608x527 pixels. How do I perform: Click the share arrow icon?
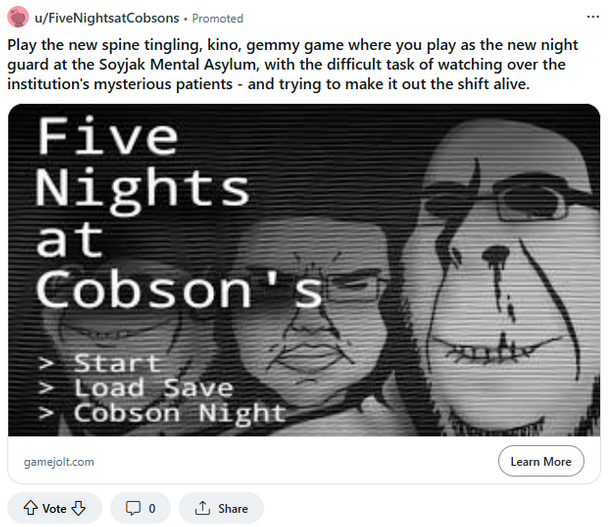(x=202, y=508)
